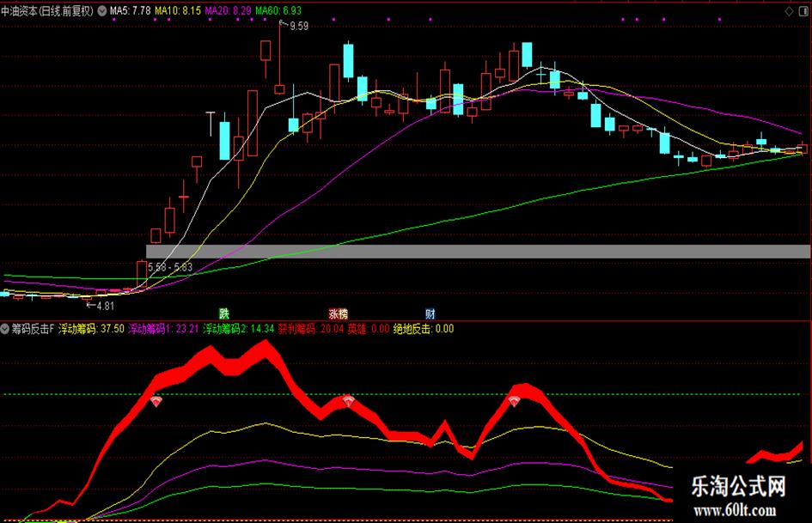
Task: Click the 筹码反击F indicator name
Action: [x=33, y=329]
